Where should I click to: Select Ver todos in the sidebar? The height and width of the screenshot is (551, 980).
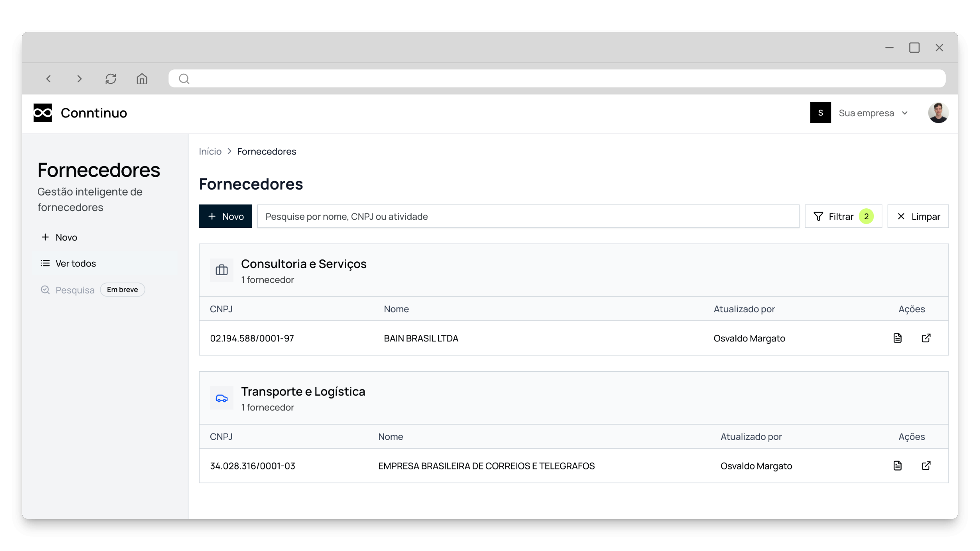click(x=75, y=263)
